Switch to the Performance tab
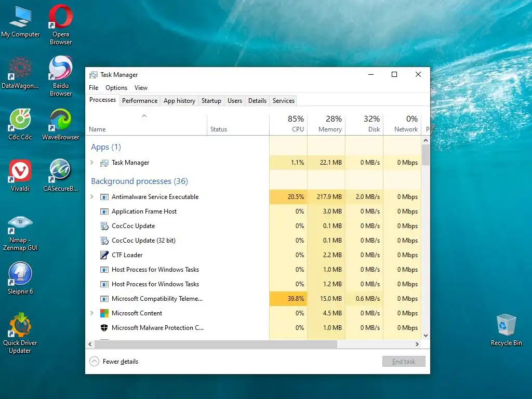Screen dimensions: 532x399 click(x=140, y=101)
